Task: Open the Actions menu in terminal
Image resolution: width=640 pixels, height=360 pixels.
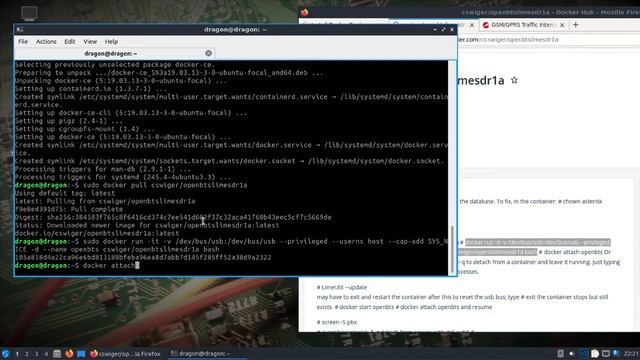Action: click(46, 42)
